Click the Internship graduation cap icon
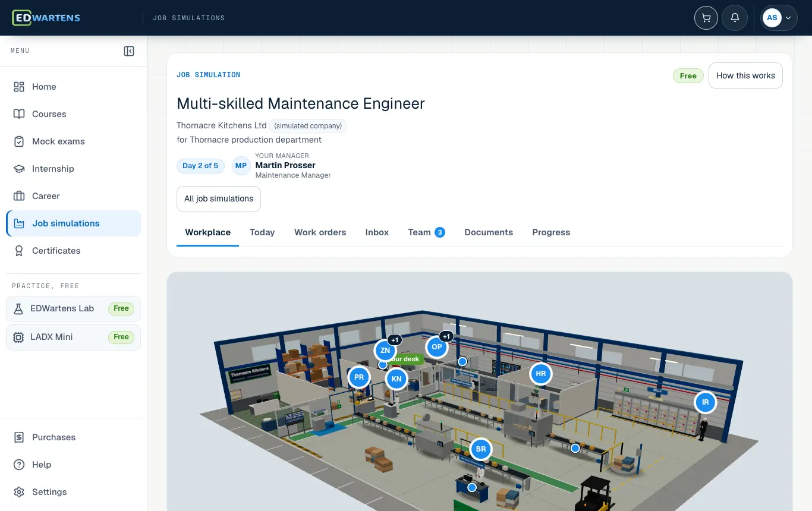This screenshot has width=812, height=511. click(19, 169)
